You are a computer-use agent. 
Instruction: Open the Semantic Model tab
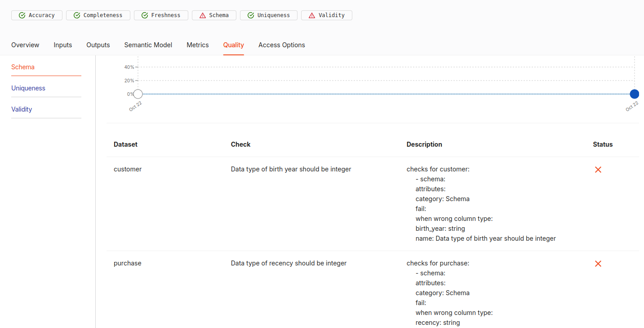point(148,45)
